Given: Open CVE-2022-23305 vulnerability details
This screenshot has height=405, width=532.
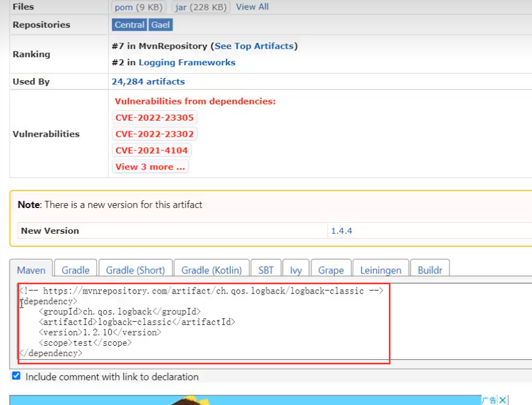Looking at the screenshot, I should 154,118.
